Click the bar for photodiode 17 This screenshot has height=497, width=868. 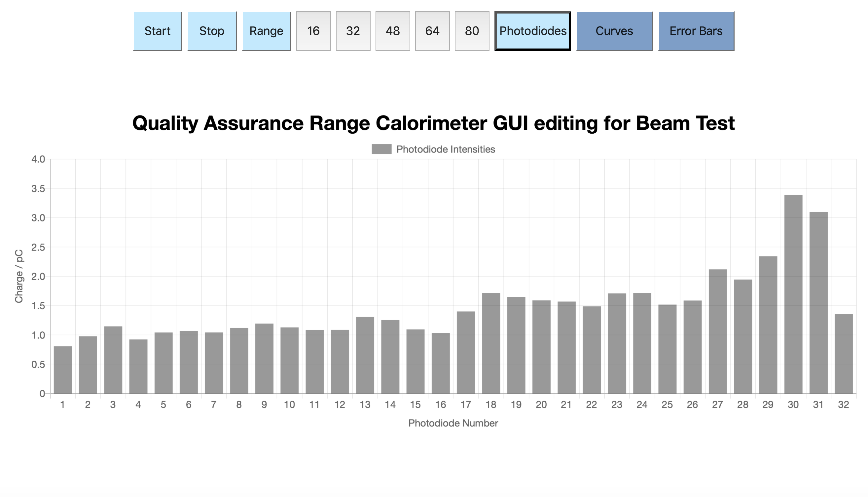click(x=466, y=352)
